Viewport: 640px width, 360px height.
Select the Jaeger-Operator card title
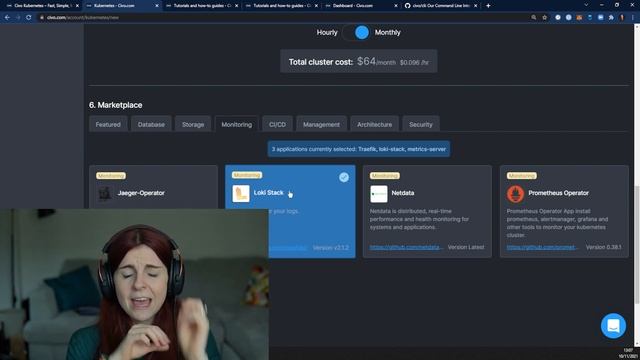click(141, 193)
